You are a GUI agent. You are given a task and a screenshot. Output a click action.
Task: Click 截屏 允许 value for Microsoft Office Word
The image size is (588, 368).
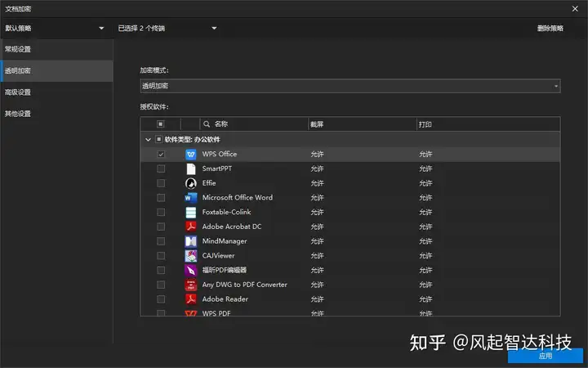(x=317, y=198)
